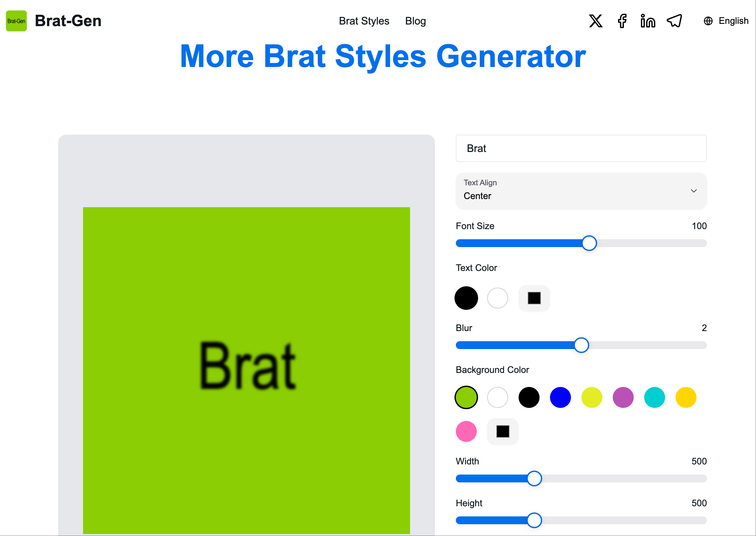The image size is (756, 536).
Task: Select black as the text color
Action: 466,298
